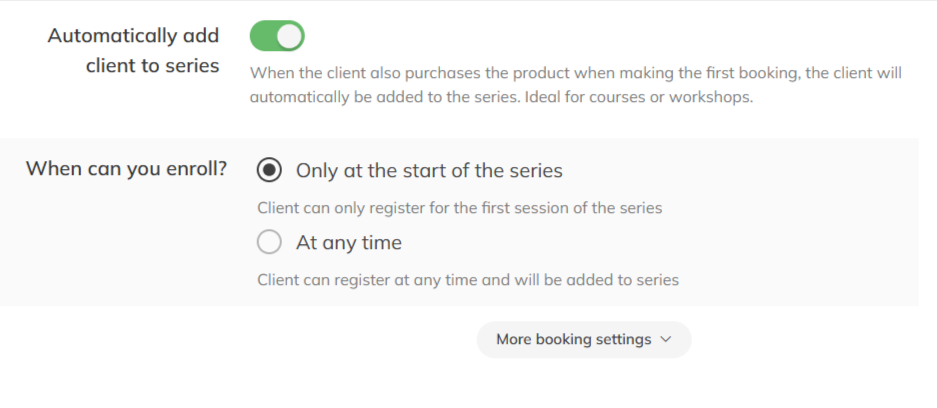Click the filled dot inside the selected radio
The height and width of the screenshot is (408, 937).
tap(269, 170)
